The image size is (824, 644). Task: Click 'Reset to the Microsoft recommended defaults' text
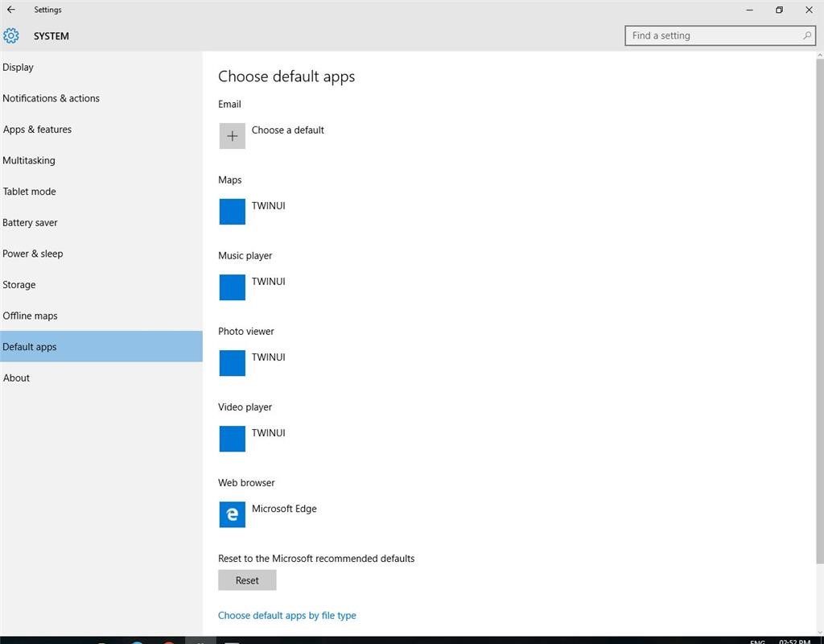click(316, 559)
